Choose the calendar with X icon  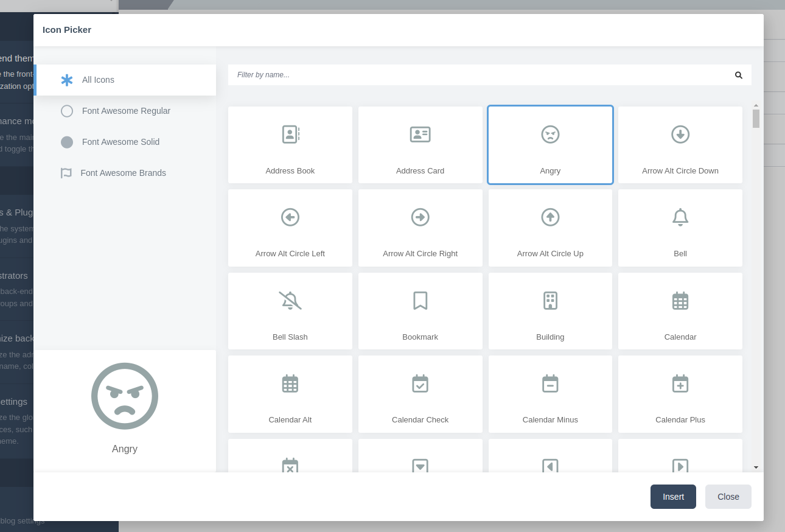(290, 456)
